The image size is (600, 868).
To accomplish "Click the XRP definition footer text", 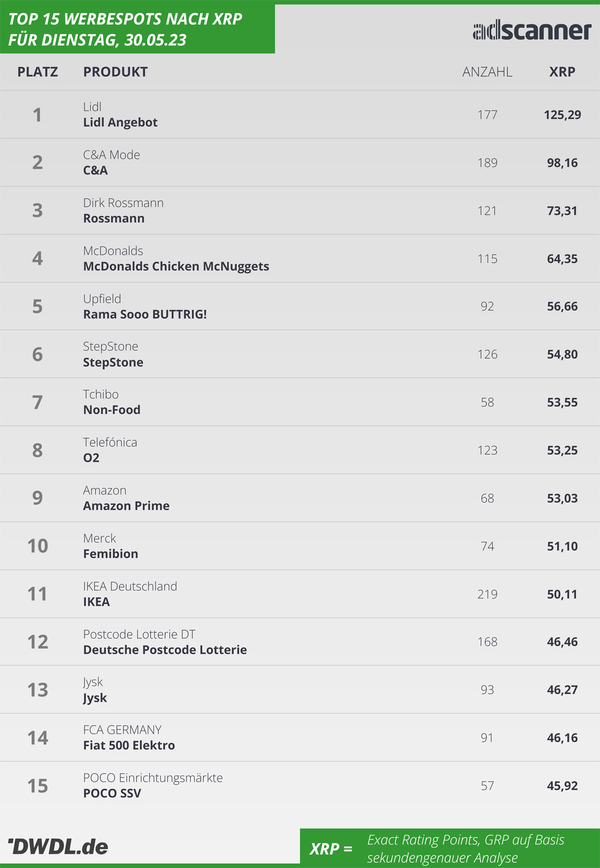I will pyautogui.click(x=466, y=848).
